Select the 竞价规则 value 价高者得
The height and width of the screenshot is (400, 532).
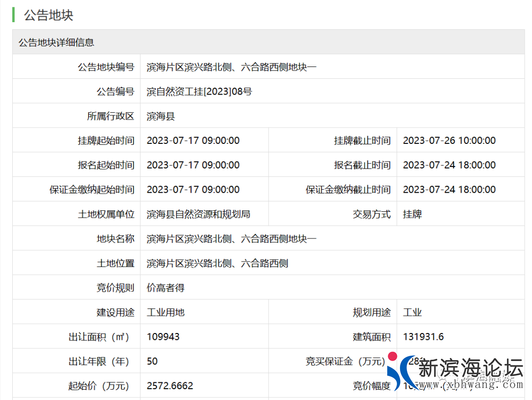166,288
